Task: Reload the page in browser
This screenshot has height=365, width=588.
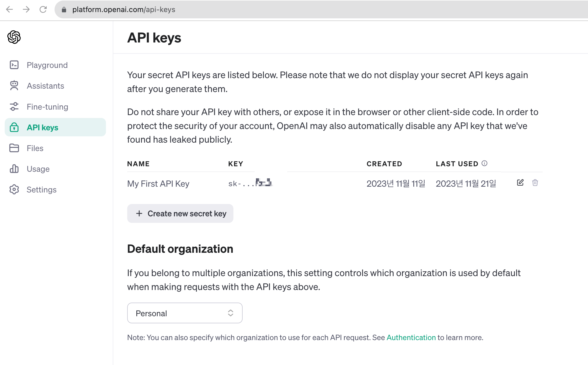Action: click(x=43, y=10)
